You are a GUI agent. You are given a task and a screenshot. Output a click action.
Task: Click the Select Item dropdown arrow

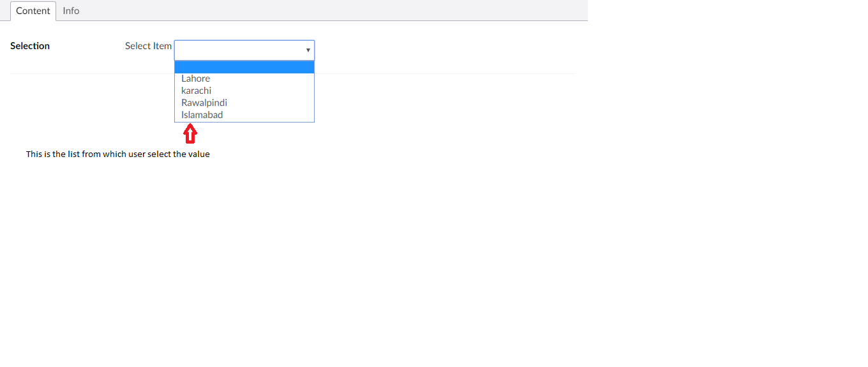[308, 50]
